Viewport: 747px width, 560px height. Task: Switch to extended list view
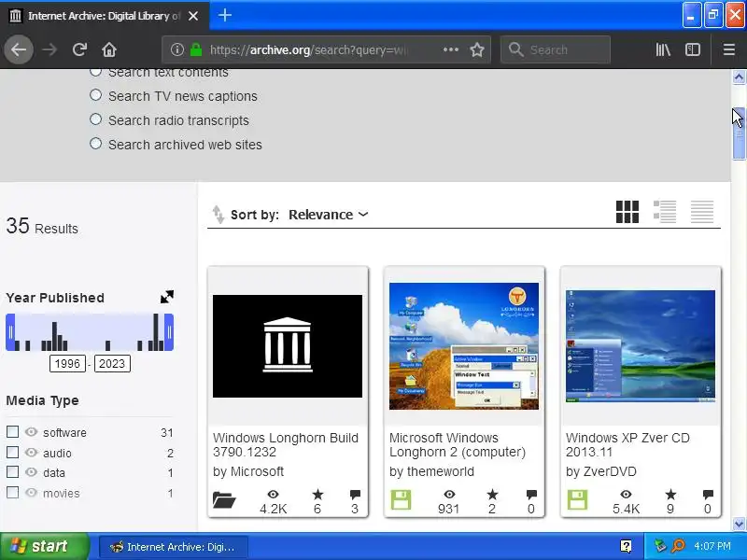point(665,212)
